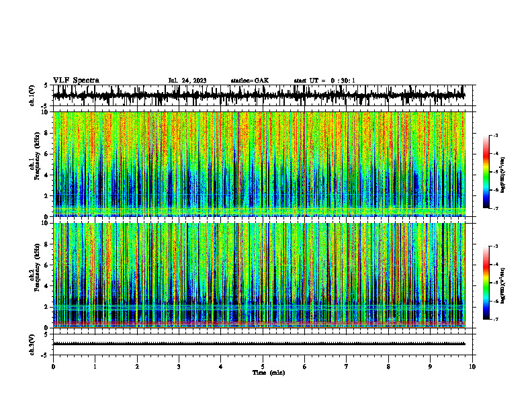The height and width of the screenshot is (411, 532).
Task: Click the date label Jul 24, 2023
Action: click(187, 81)
